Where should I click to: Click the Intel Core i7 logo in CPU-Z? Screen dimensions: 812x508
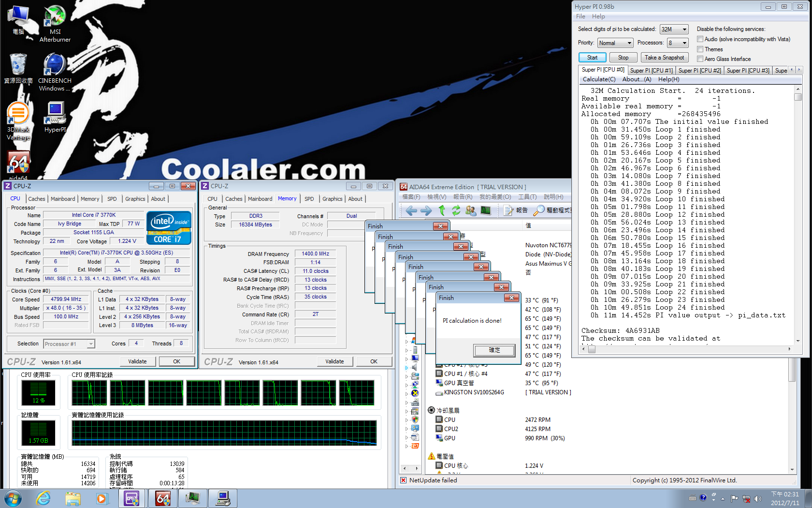point(169,227)
